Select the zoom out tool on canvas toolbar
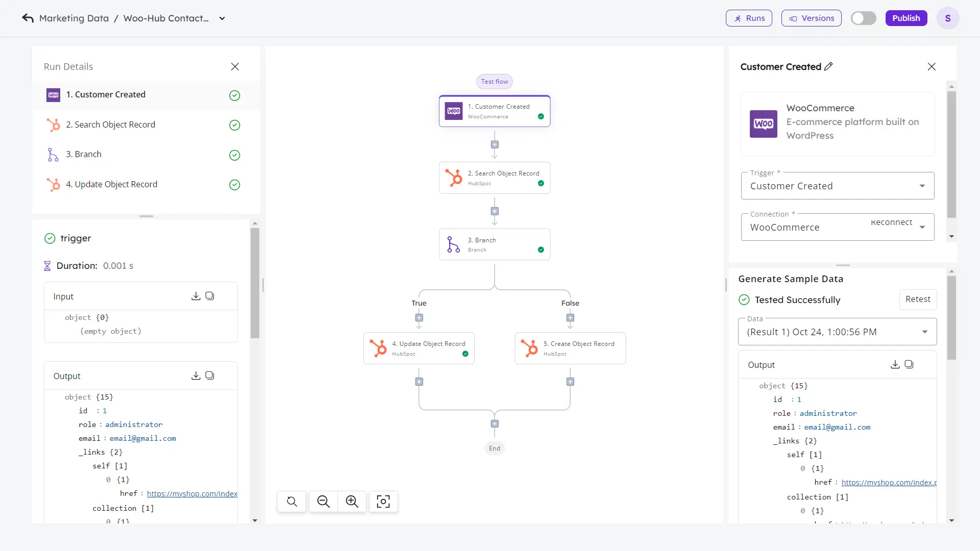 coord(324,502)
